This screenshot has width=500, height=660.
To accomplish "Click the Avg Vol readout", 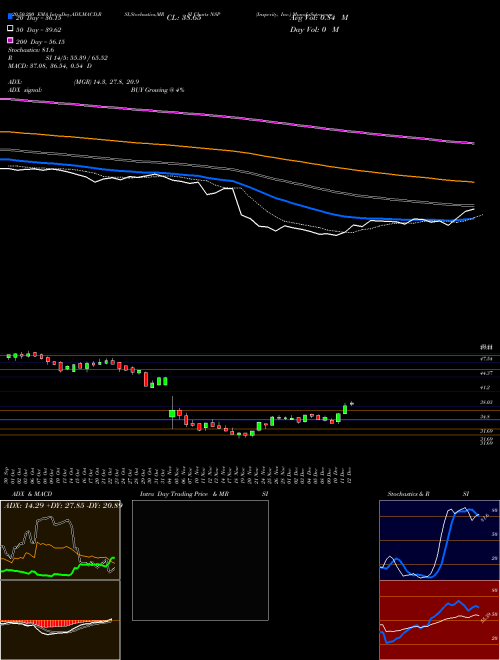I will pyautogui.click(x=319, y=18).
